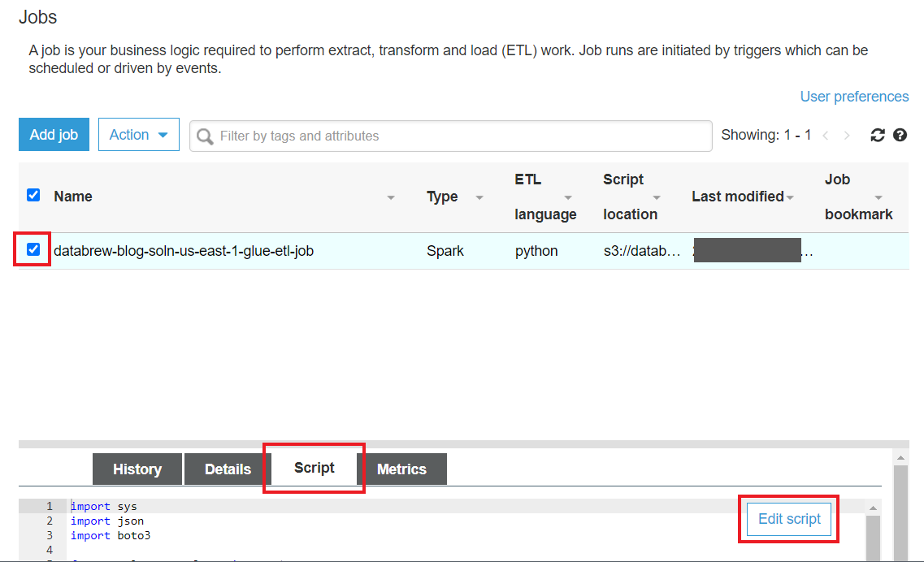Click the s3://datab… script location cell
This screenshot has width=924, height=562.
[642, 251]
